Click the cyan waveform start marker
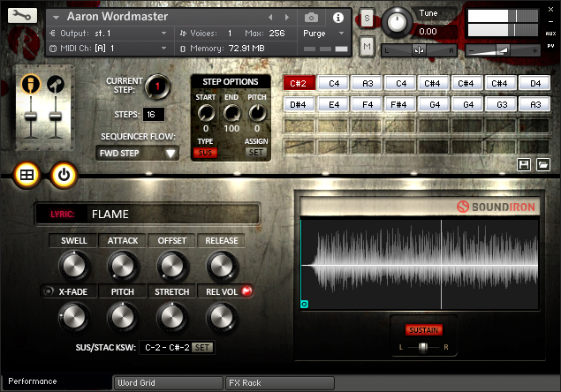This screenshot has height=392, width=561. [x=304, y=305]
